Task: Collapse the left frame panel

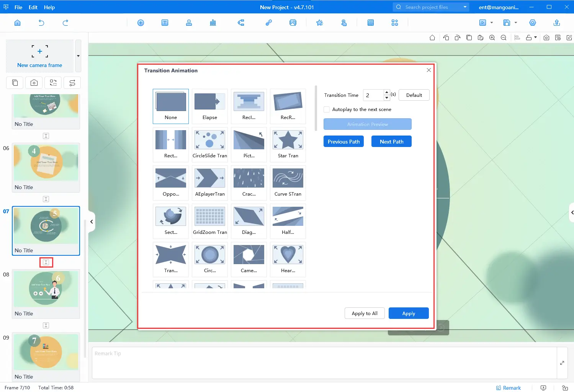Action: click(x=92, y=222)
